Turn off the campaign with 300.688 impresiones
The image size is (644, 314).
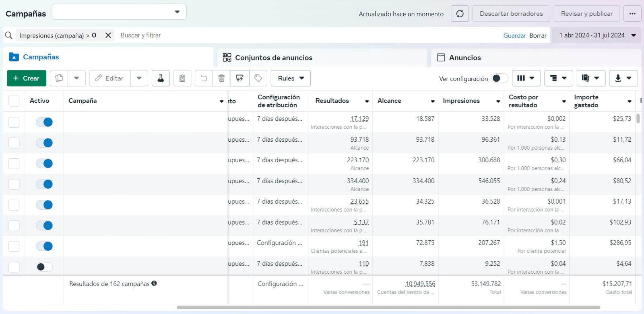(x=44, y=163)
